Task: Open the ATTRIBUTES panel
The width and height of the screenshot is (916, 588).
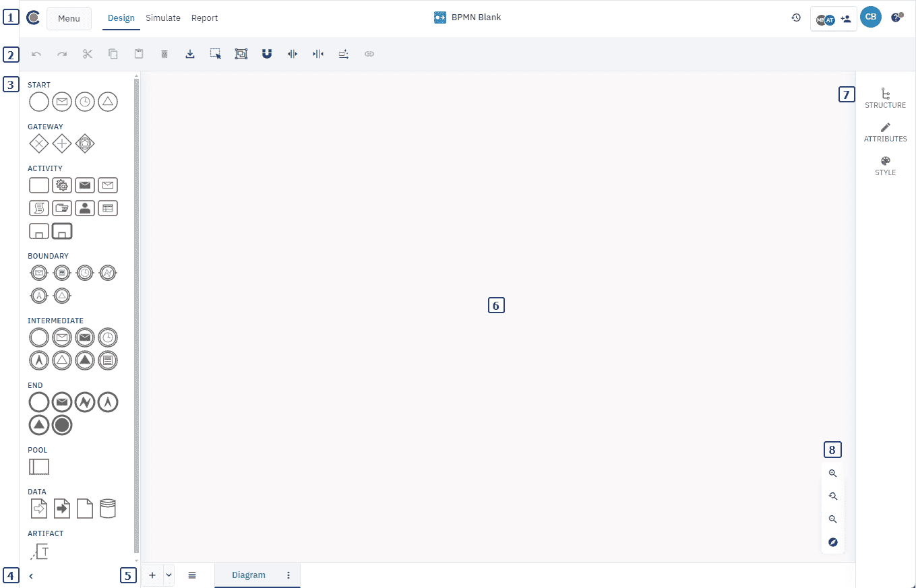Action: click(x=885, y=132)
